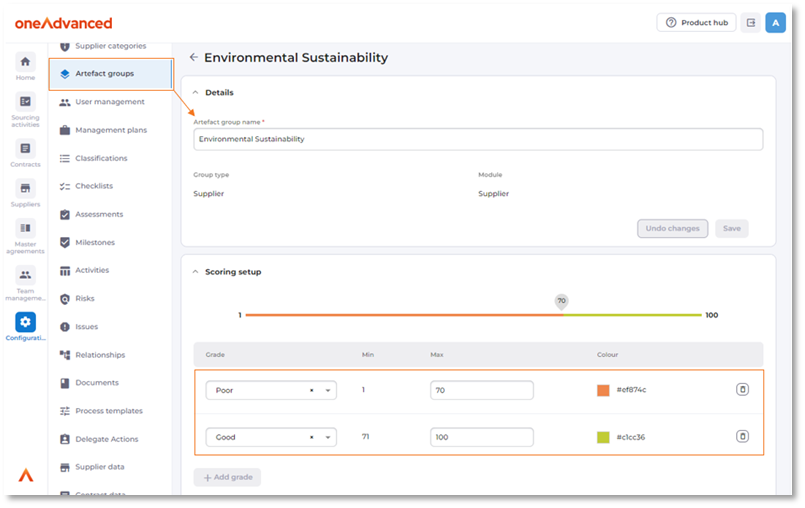Click the Home icon in left rail
This screenshot has width=805, height=508.
coord(25,62)
